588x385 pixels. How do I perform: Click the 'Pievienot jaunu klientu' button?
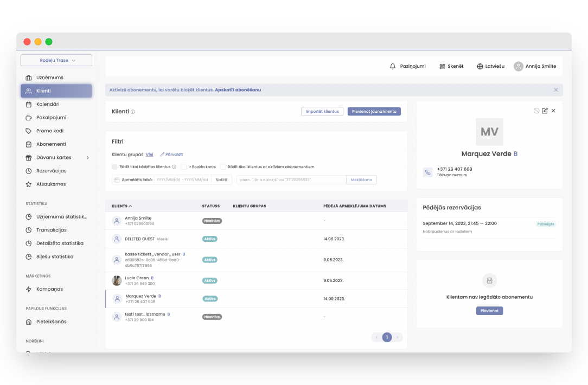point(374,111)
